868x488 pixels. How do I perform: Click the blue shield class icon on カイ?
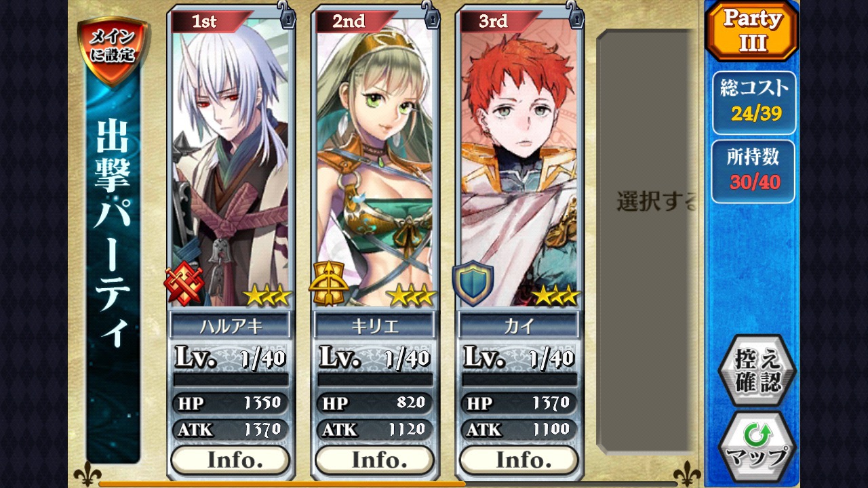pos(473,283)
